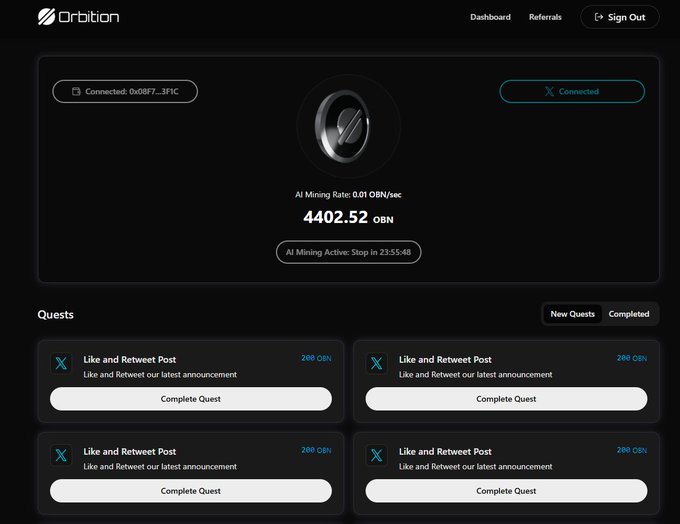This screenshot has height=524, width=680.
Task: Click the 4402.52 OBN balance
Action: [x=348, y=217]
